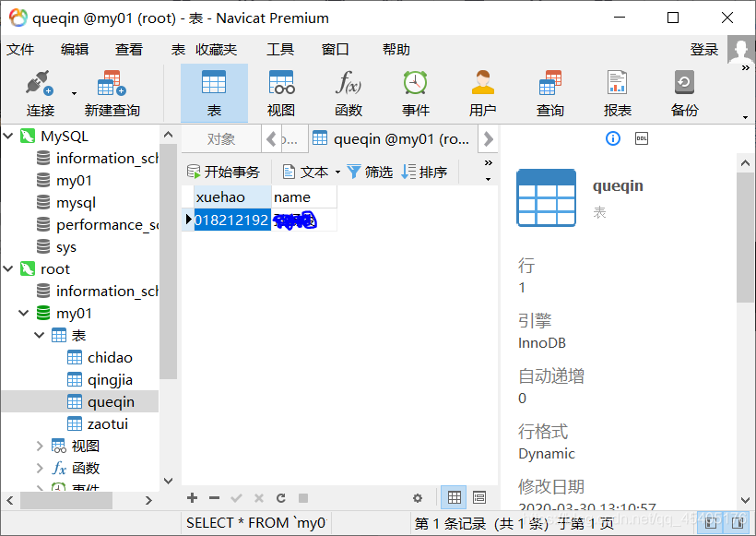
Task: Click the apply changes checkmark icon
Action: point(236,498)
